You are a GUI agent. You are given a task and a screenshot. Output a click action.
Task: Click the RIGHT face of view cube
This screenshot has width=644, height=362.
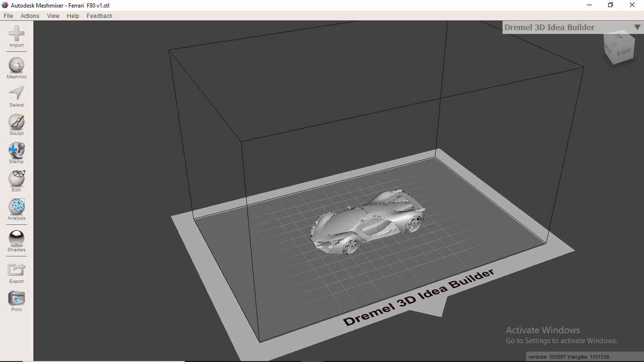[x=623, y=53]
